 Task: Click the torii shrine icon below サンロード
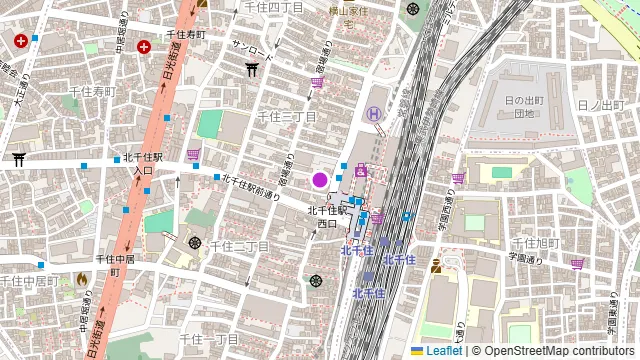pos(252,70)
